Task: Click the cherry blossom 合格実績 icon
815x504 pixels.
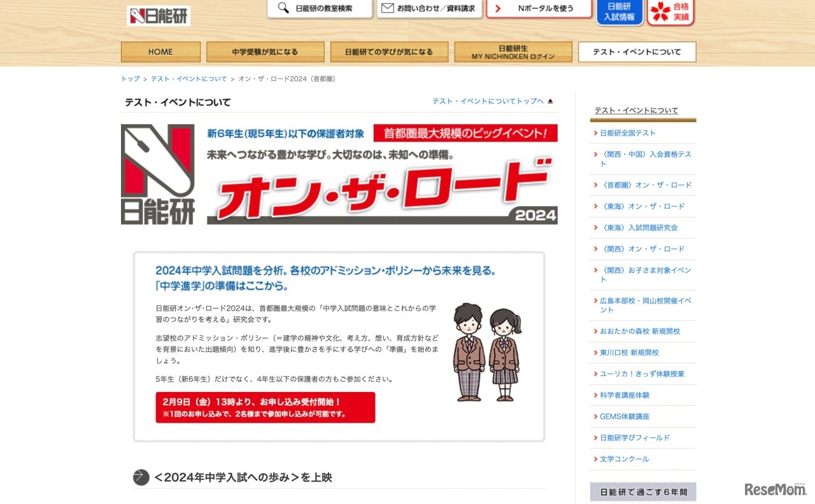Action: pyautogui.click(x=660, y=11)
